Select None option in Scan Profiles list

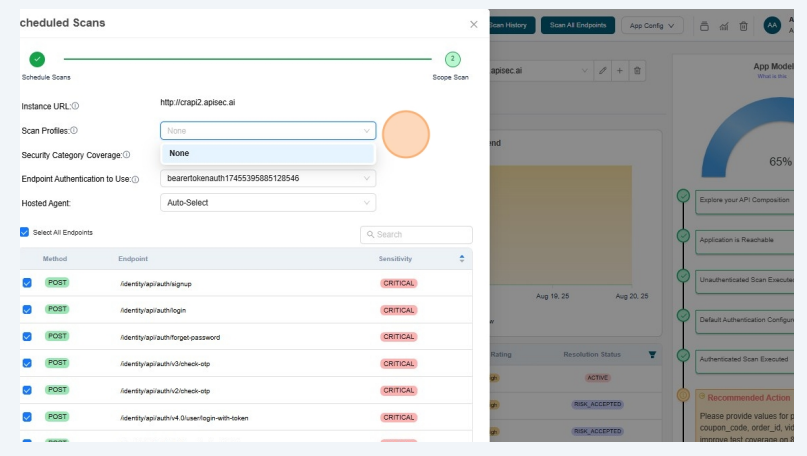[267, 153]
